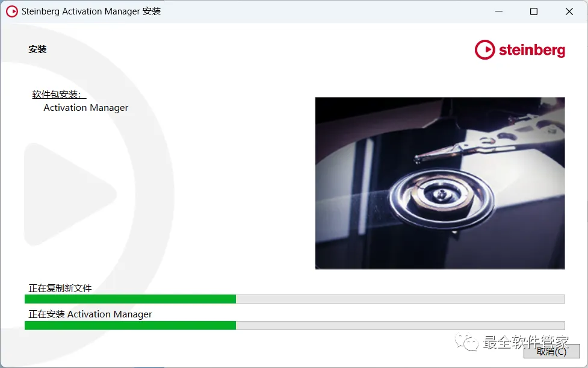
Task: Click the Steinberg title bar app icon
Action: (12, 11)
